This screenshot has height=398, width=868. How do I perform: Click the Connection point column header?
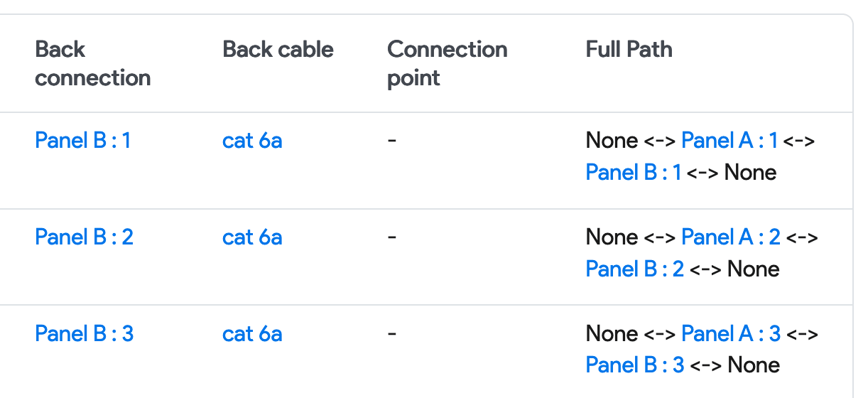pyautogui.click(x=447, y=63)
